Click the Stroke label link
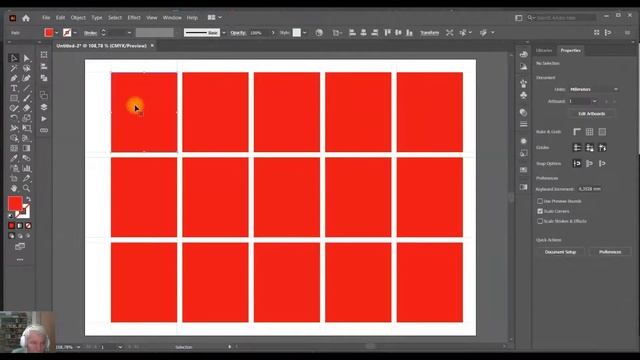 coord(90,33)
